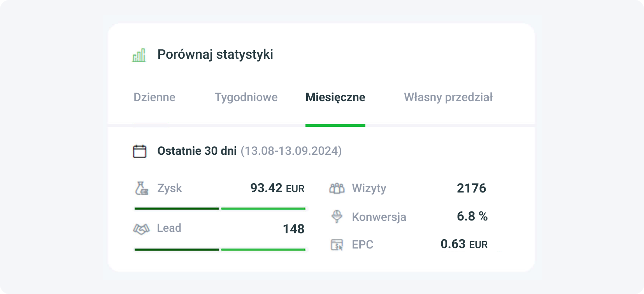Click the Wizyty visitors group icon
The width and height of the screenshot is (644, 294).
point(337,189)
